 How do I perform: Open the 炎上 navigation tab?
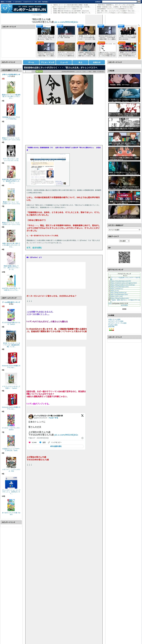80,62
